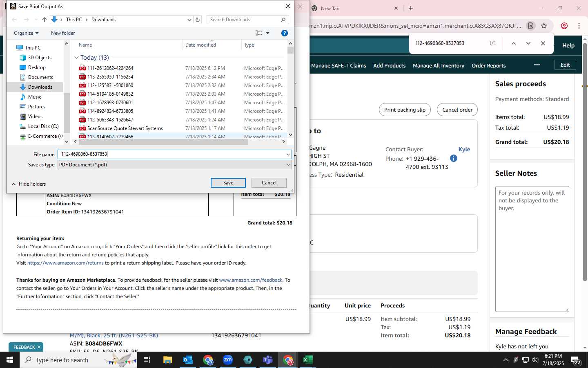Image resolution: width=588 pixels, height=368 pixels.
Task: Select file 112-1628993-0730601
Action: pos(110,103)
